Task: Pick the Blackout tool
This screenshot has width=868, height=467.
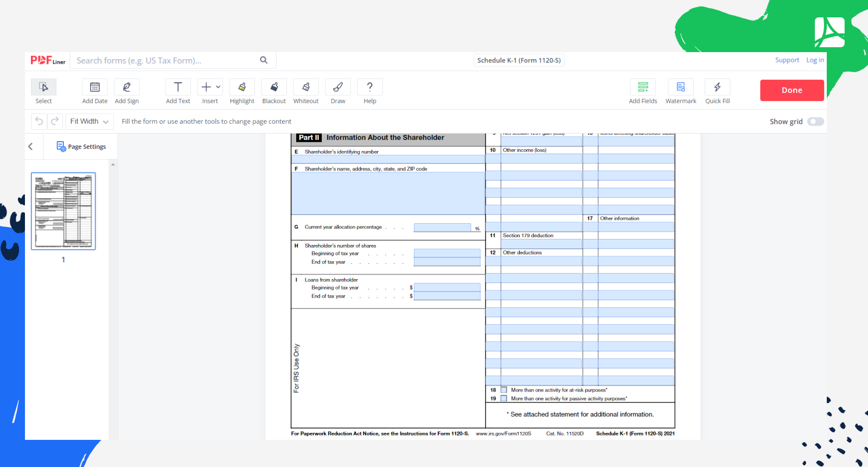Action: point(274,87)
